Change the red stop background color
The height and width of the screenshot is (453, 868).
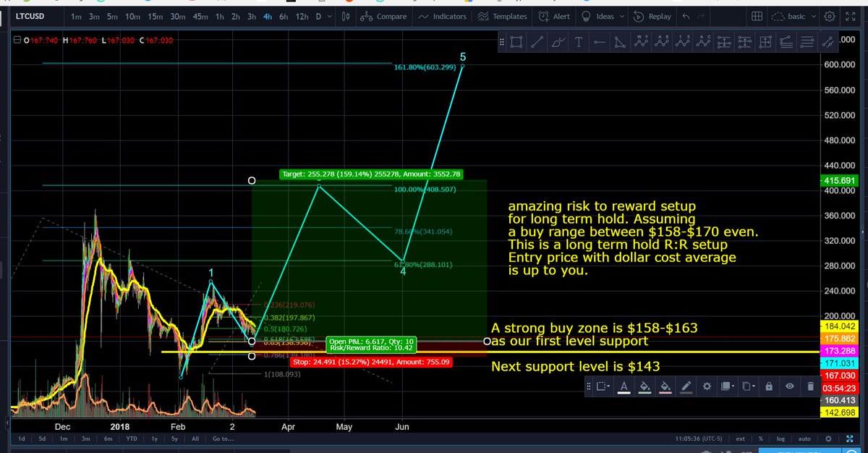[665, 386]
